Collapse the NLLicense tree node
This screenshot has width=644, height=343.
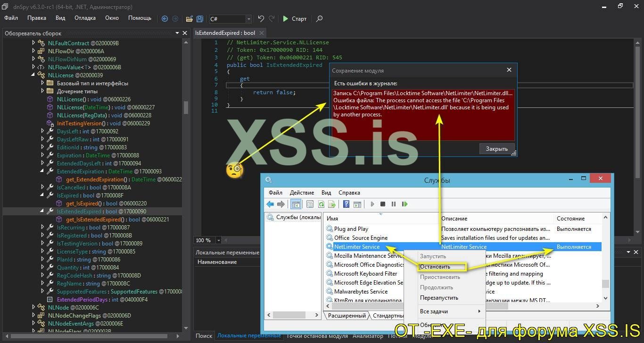[x=33, y=75]
